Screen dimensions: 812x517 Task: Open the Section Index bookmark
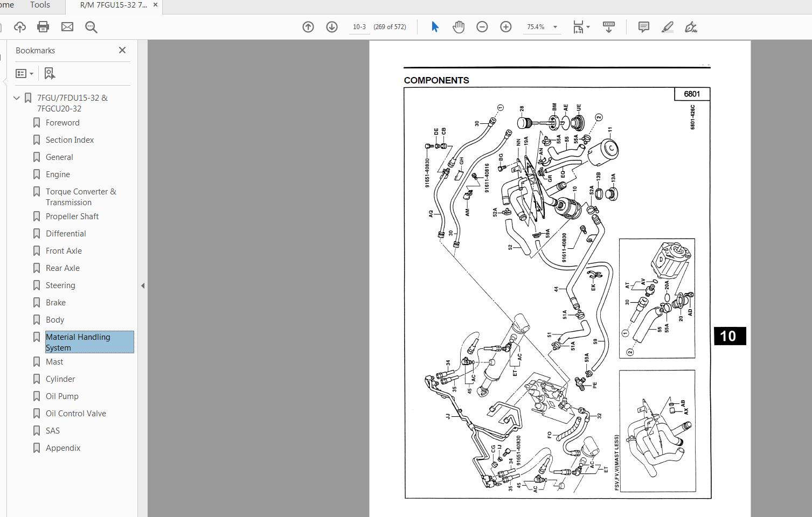(70, 140)
